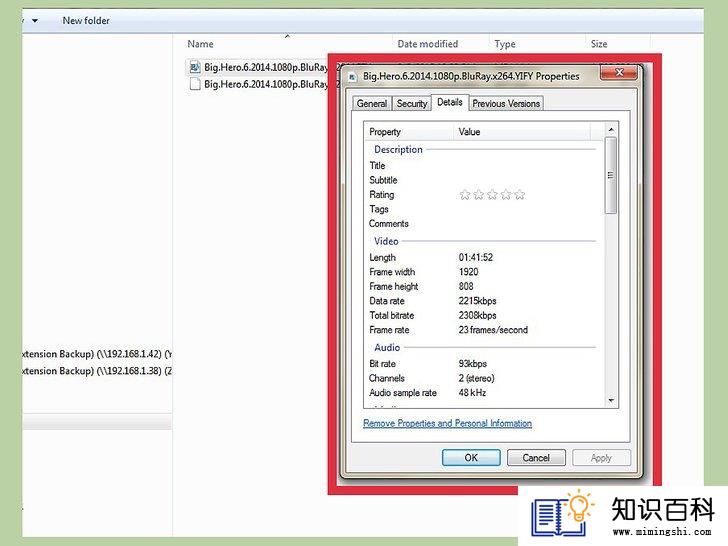Select the Details tab
The height and width of the screenshot is (546, 728).
coord(449,102)
